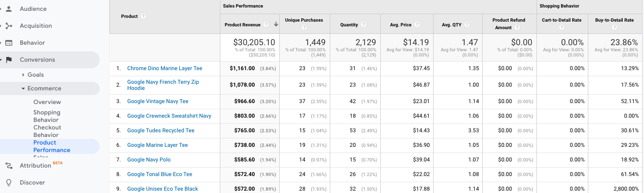
Task: Click the Conversions flag icon
Action: (x=9, y=60)
